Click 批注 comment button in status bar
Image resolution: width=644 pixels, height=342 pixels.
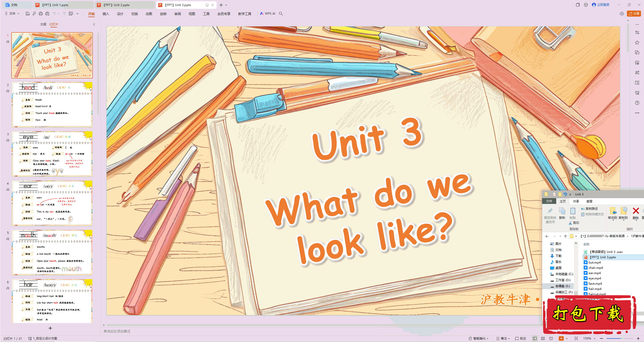pyautogui.click(x=520, y=338)
